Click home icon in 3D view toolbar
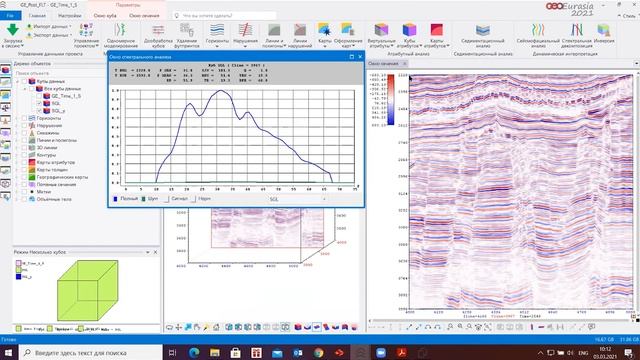This screenshot has height=360, width=640. point(216,327)
